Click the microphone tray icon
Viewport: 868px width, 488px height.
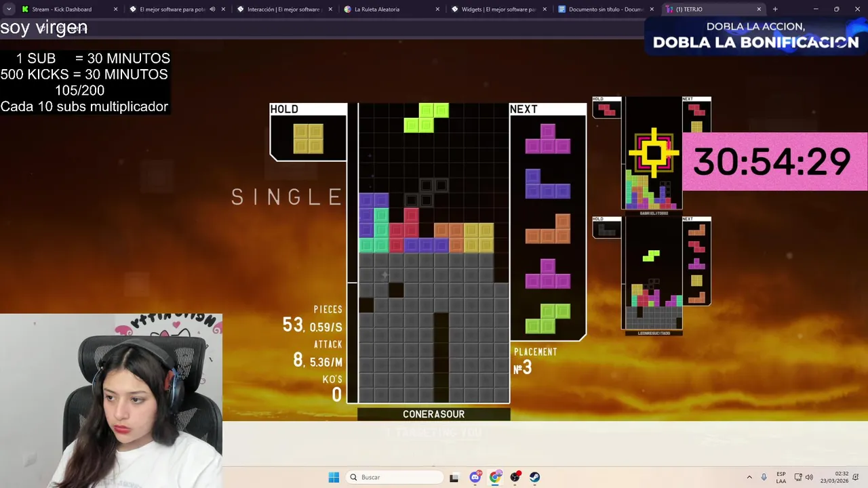(764, 477)
